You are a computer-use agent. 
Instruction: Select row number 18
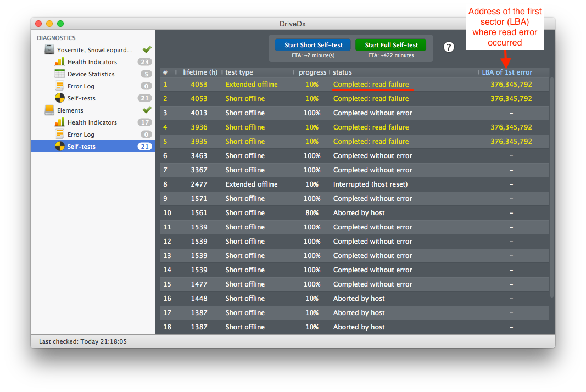(x=167, y=327)
